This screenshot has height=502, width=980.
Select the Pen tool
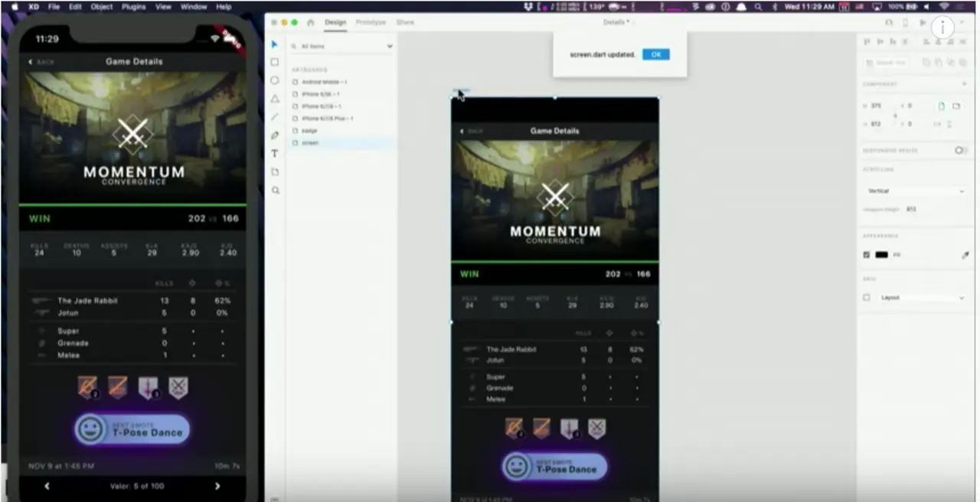point(275,135)
